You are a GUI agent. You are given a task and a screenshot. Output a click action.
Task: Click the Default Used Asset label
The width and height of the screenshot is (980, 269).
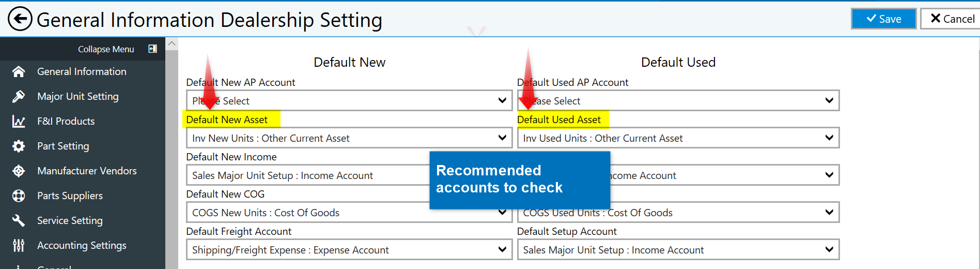[559, 119]
